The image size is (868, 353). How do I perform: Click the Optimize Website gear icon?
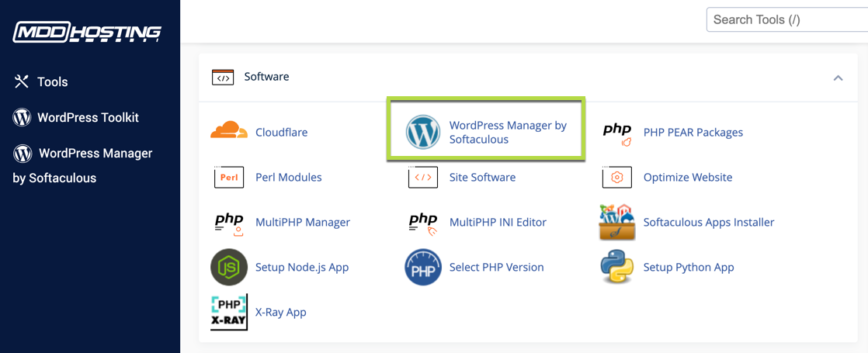tap(617, 178)
